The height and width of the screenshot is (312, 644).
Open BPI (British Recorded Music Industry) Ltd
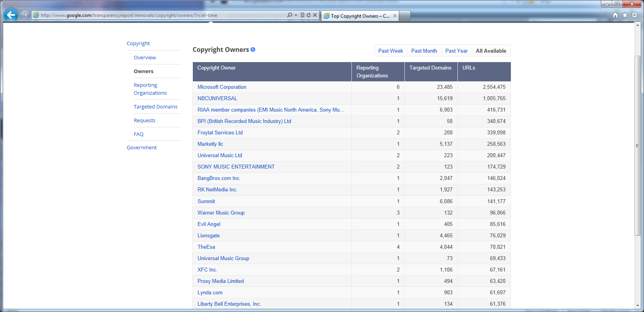coord(244,121)
